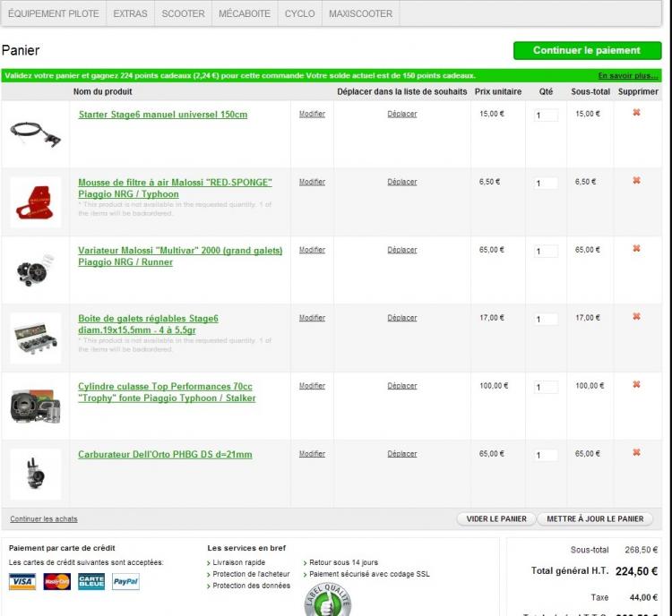Open the Maxiscooter category

click(360, 13)
